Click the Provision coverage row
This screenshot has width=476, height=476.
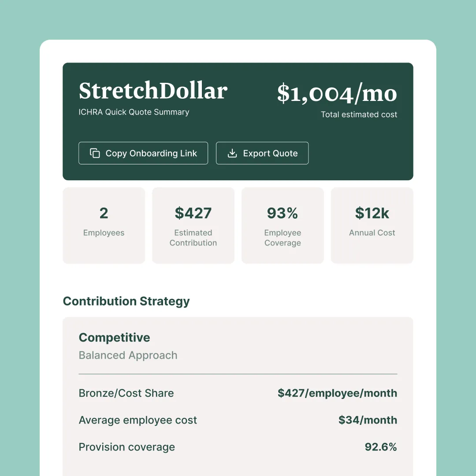pos(126,447)
